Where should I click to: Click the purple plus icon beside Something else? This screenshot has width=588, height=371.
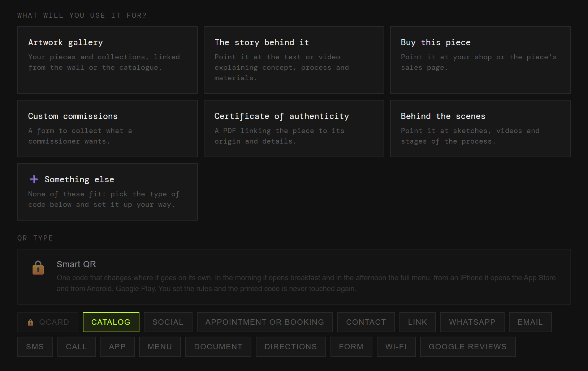click(34, 179)
